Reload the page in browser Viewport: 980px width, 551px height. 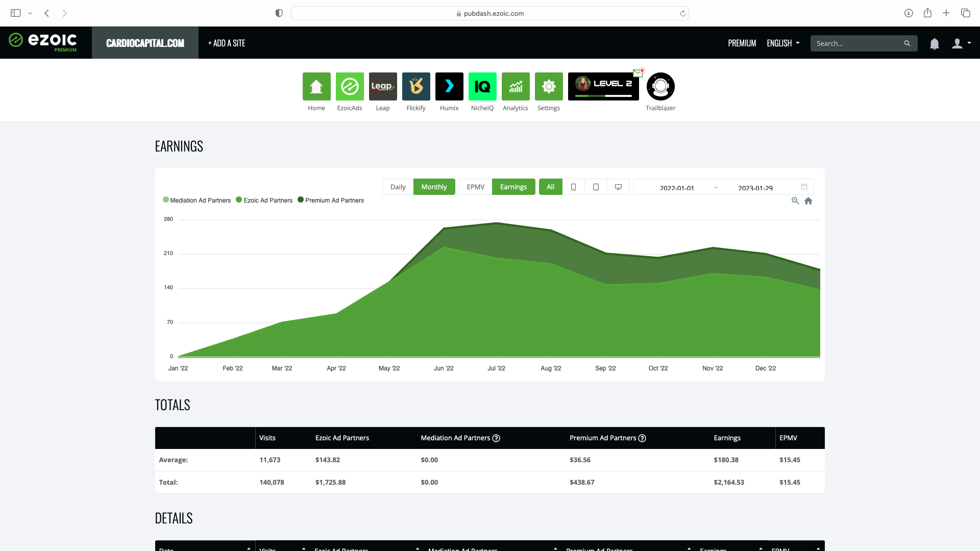682,13
